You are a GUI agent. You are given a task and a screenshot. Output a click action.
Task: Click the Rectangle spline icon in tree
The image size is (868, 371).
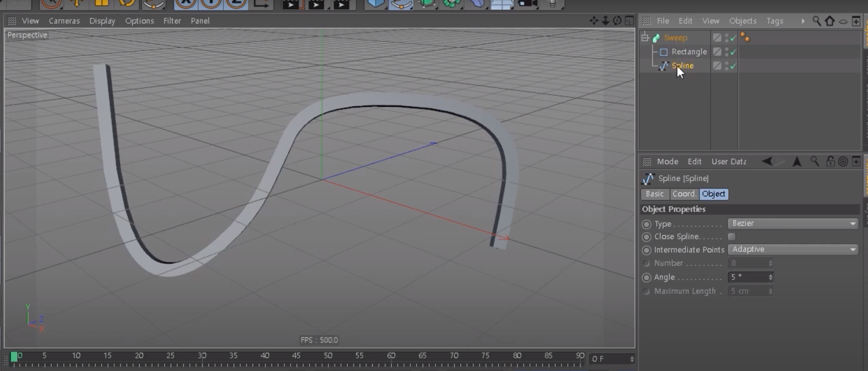pos(664,52)
